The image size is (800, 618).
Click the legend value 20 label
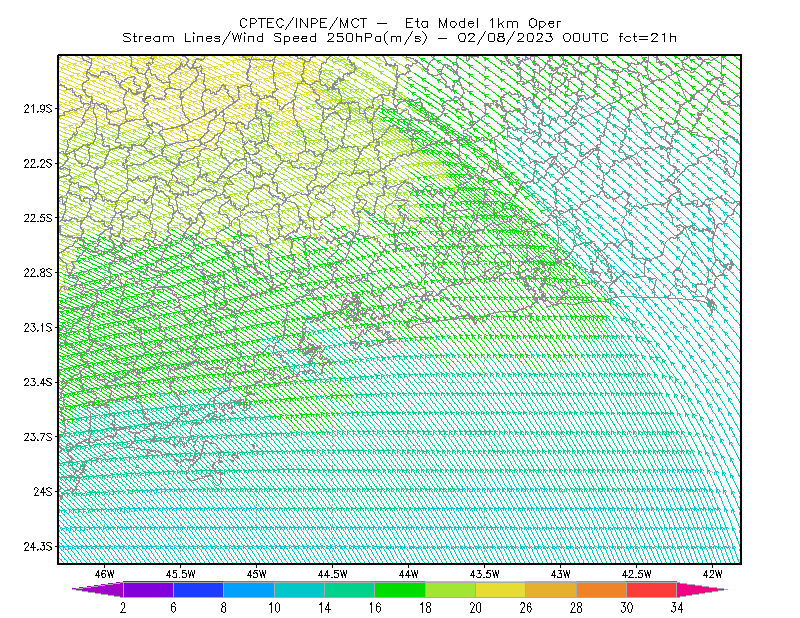click(x=476, y=607)
